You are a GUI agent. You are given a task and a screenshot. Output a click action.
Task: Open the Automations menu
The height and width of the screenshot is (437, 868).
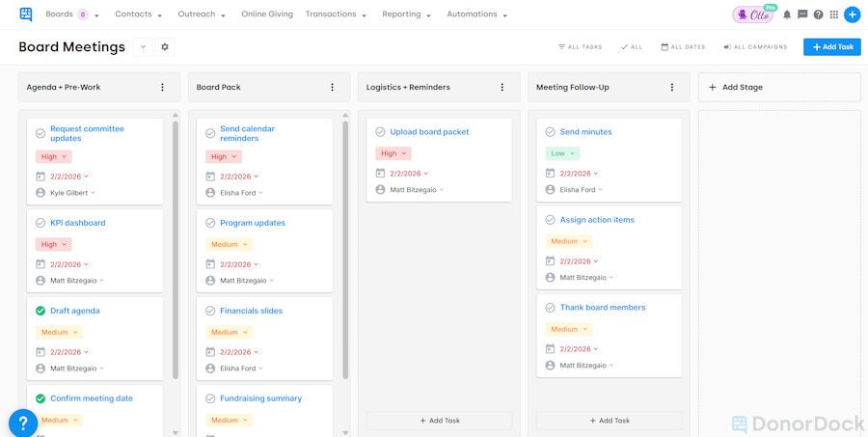(477, 14)
